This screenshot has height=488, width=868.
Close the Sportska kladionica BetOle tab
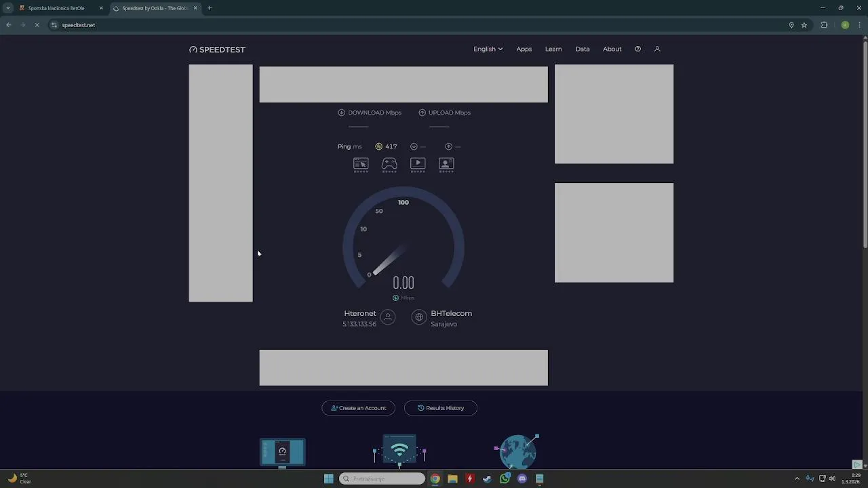[x=101, y=8]
